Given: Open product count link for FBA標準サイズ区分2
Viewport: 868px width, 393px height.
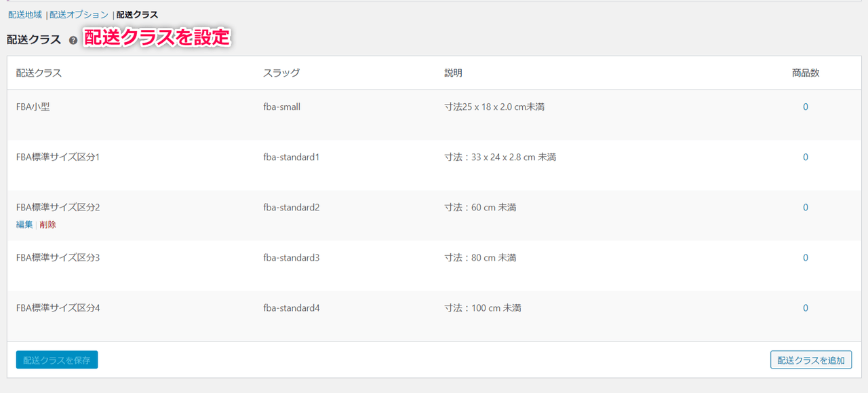Looking at the screenshot, I should pos(806,208).
